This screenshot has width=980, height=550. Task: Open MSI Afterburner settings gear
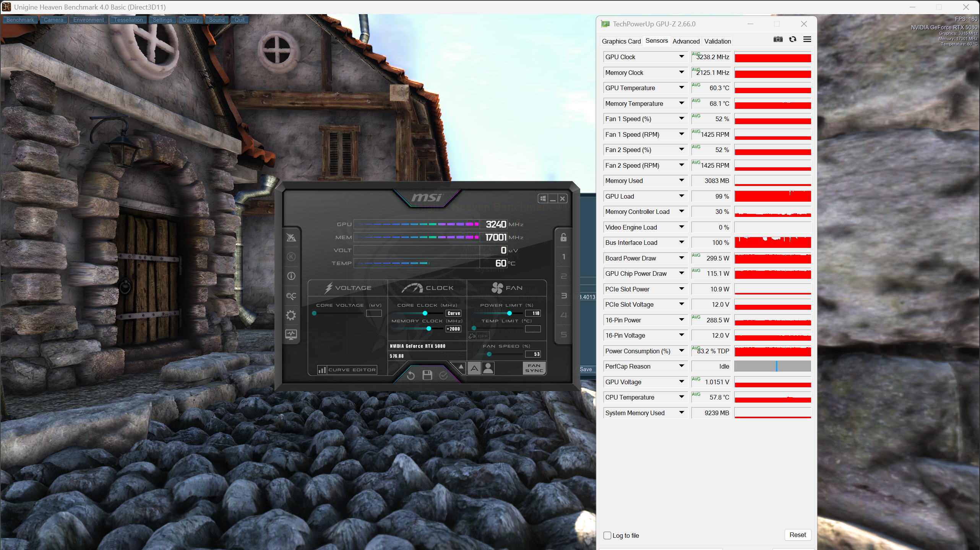[291, 315]
